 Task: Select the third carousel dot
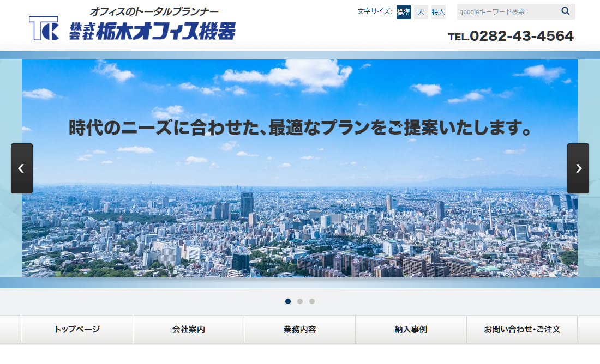pyautogui.click(x=311, y=301)
